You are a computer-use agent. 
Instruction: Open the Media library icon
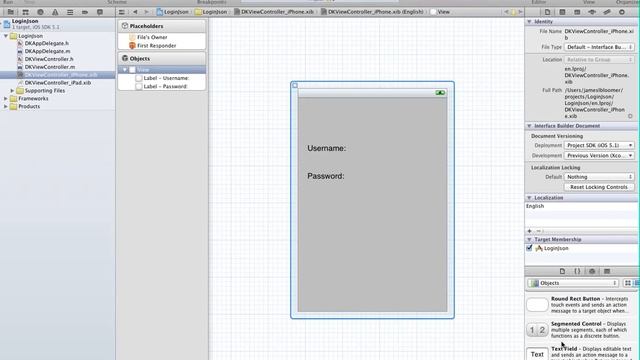click(607, 271)
